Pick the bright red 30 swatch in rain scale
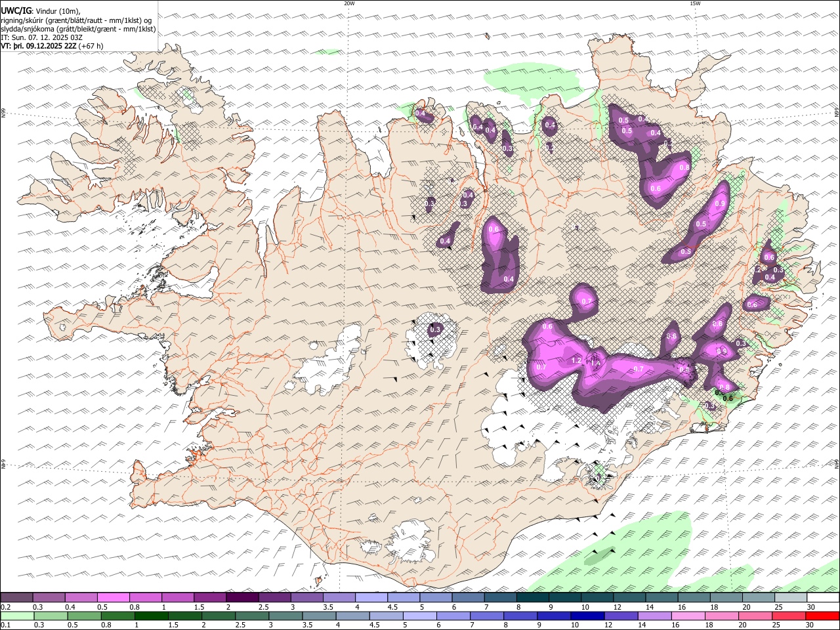This screenshot has width=840, height=630. (822, 616)
